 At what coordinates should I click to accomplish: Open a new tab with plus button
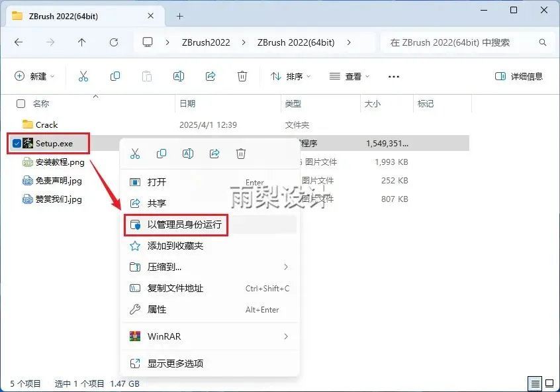pos(179,16)
